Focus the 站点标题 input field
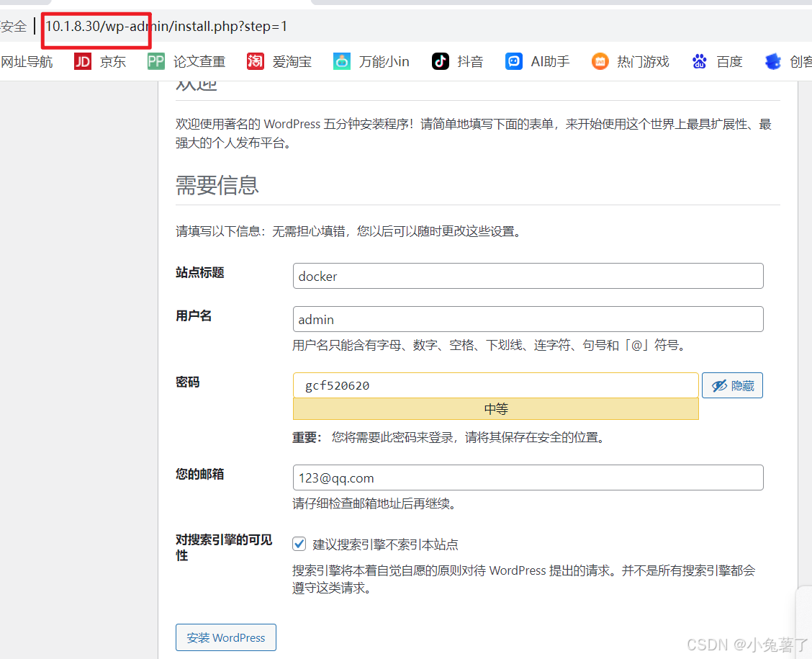The height and width of the screenshot is (659, 812). [528, 276]
